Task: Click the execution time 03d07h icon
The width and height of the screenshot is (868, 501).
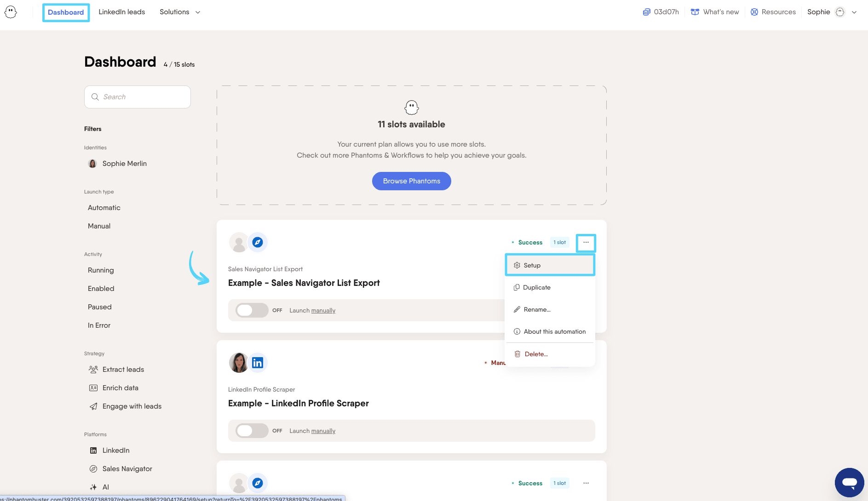Action: point(647,12)
